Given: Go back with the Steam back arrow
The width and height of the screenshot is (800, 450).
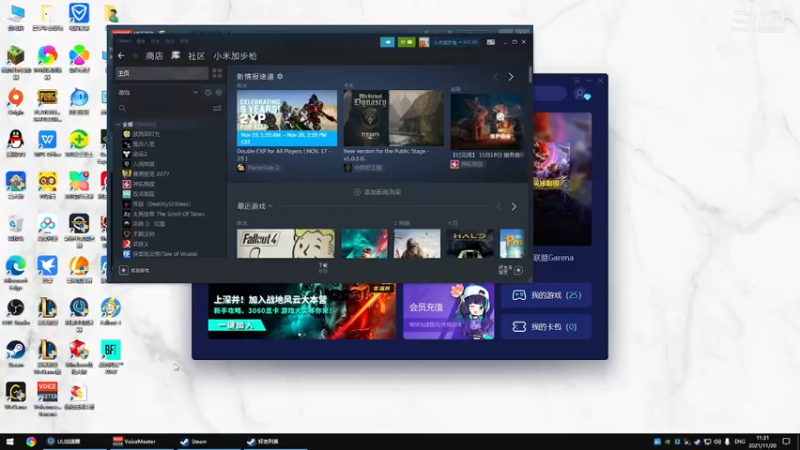Looking at the screenshot, I should [x=121, y=56].
